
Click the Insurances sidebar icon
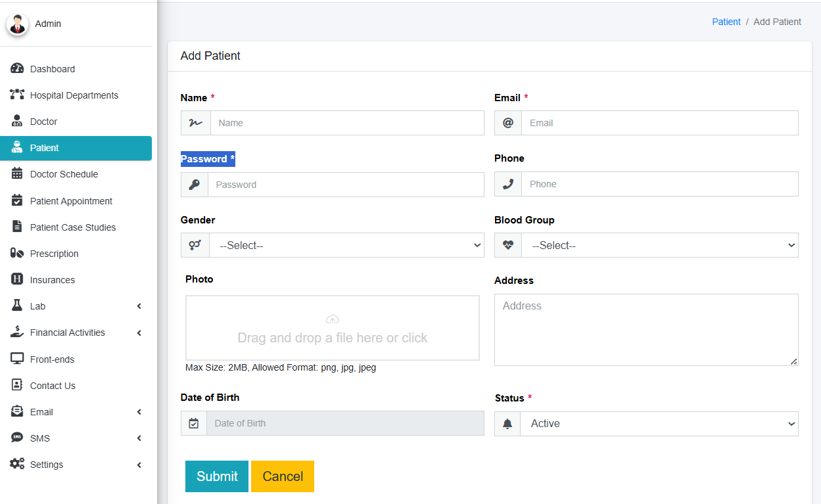tap(17, 279)
